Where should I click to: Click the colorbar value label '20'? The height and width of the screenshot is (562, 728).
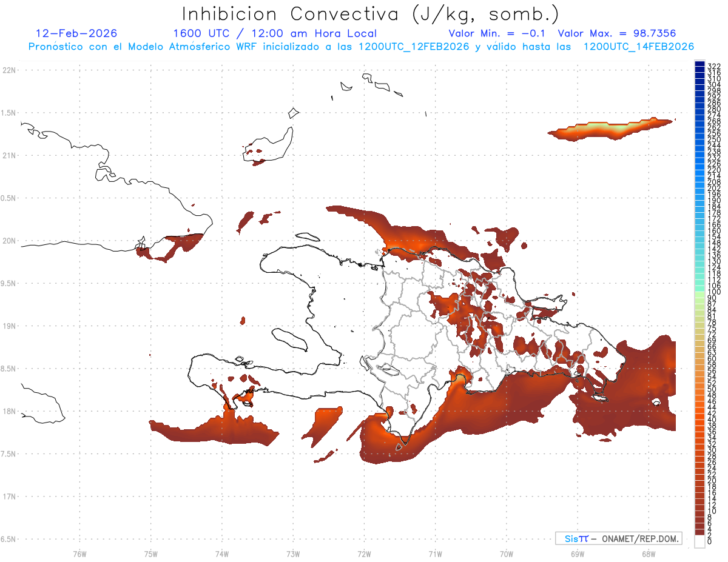[712, 480]
